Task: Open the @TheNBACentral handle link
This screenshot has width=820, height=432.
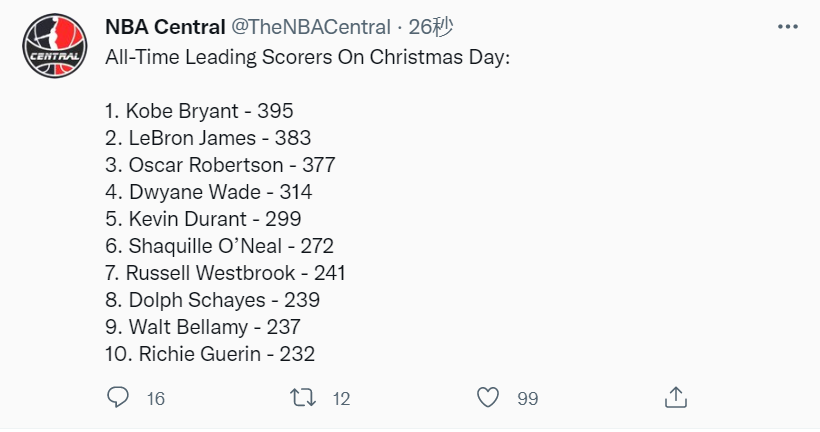Action: 311,27
